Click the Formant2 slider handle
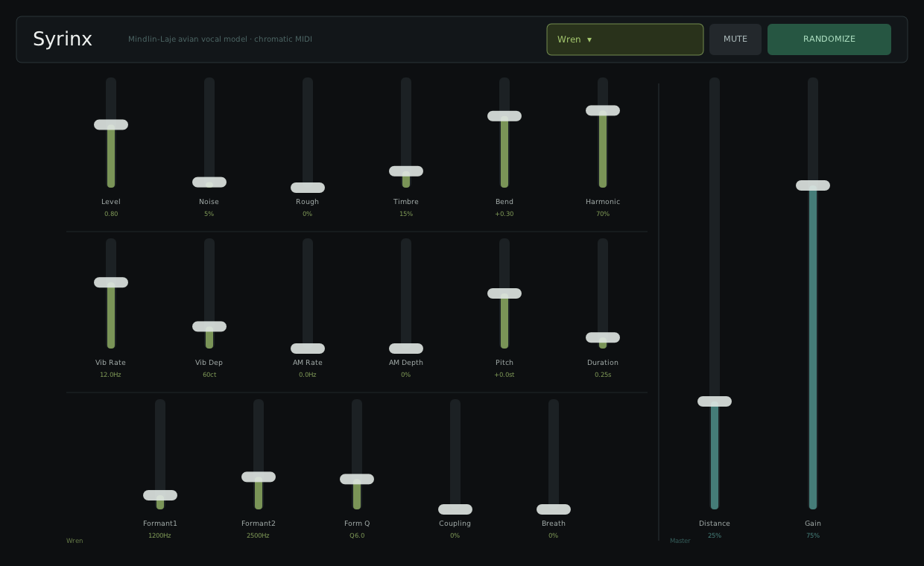This screenshot has height=566, width=924. (x=259, y=477)
